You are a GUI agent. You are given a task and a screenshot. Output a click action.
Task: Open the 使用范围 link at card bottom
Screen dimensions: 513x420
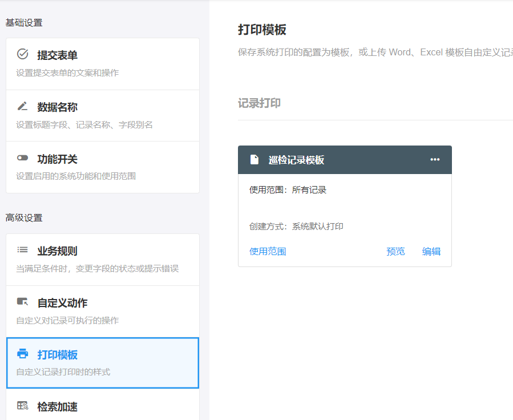[268, 251]
